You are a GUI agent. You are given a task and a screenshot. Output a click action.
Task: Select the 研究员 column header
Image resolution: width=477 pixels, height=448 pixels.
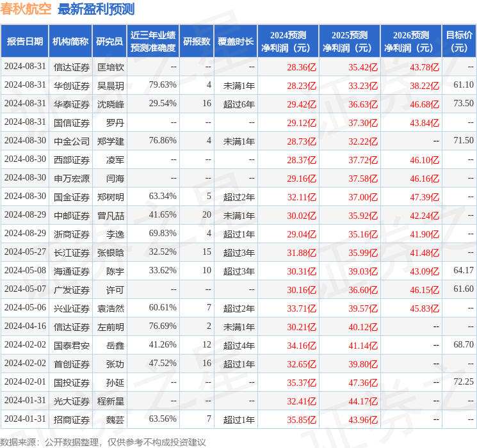click(109, 42)
